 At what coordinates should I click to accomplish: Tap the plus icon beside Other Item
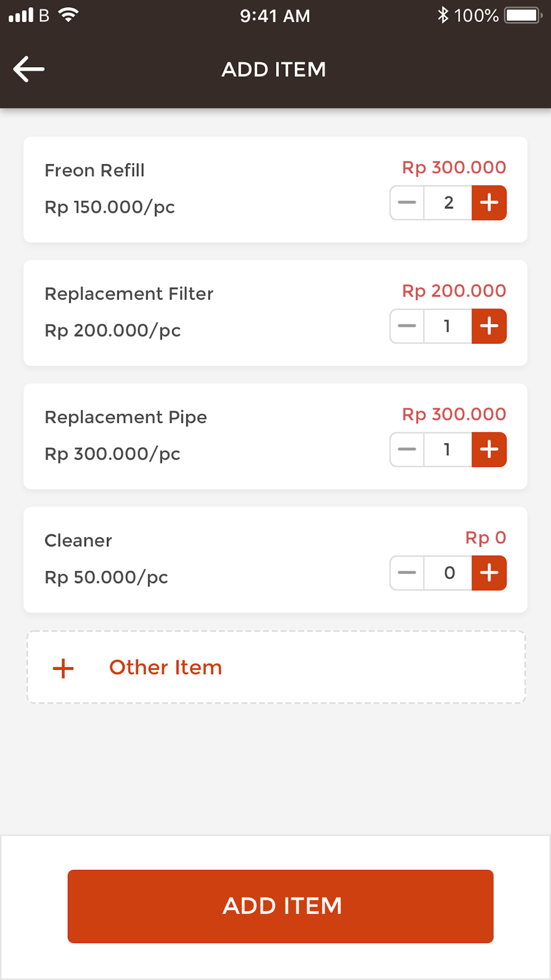point(63,668)
